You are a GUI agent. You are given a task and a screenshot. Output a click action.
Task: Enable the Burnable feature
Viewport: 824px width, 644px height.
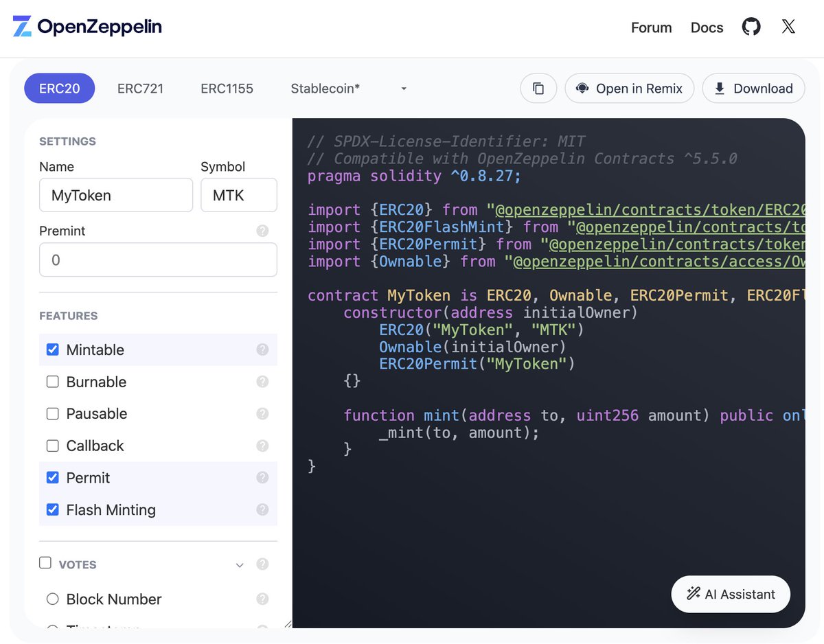pos(52,382)
